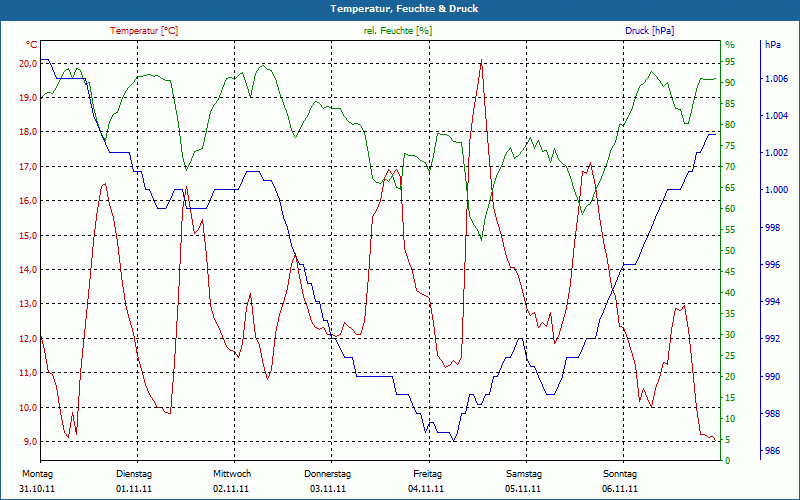Click the 0 humidity axis value
The image size is (800, 500).
pos(728,460)
